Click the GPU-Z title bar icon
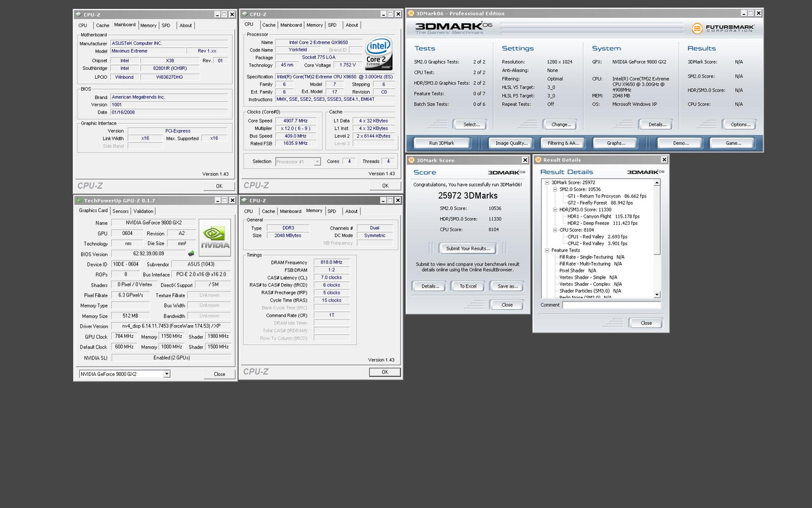Screen dimensions: 812x508 (79, 201)
